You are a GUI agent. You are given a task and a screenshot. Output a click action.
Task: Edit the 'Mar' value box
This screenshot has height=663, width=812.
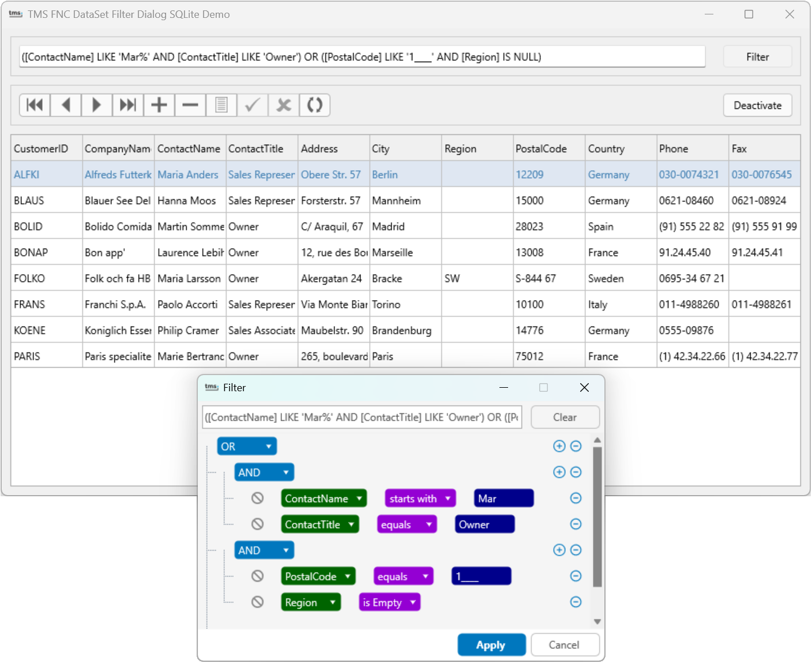[x=504, y=499]
